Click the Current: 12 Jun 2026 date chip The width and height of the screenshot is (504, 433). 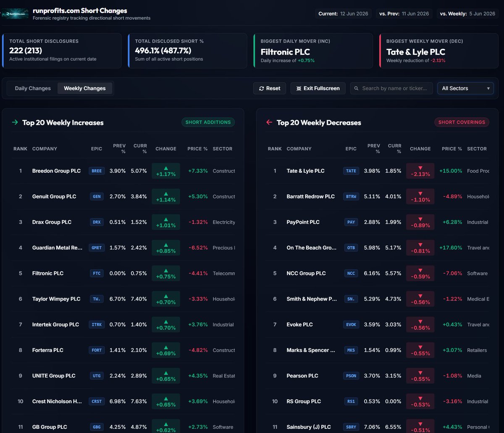tap(343, 13)
